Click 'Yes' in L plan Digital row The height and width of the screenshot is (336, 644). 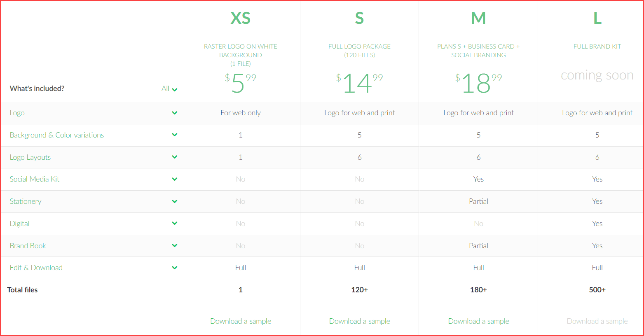point(597,224)
